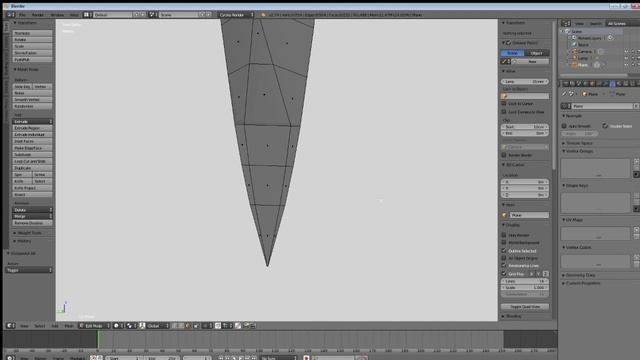
Task: Toggle Render Border checkbox
Action: pyautogui.click(x=504, y=155)
